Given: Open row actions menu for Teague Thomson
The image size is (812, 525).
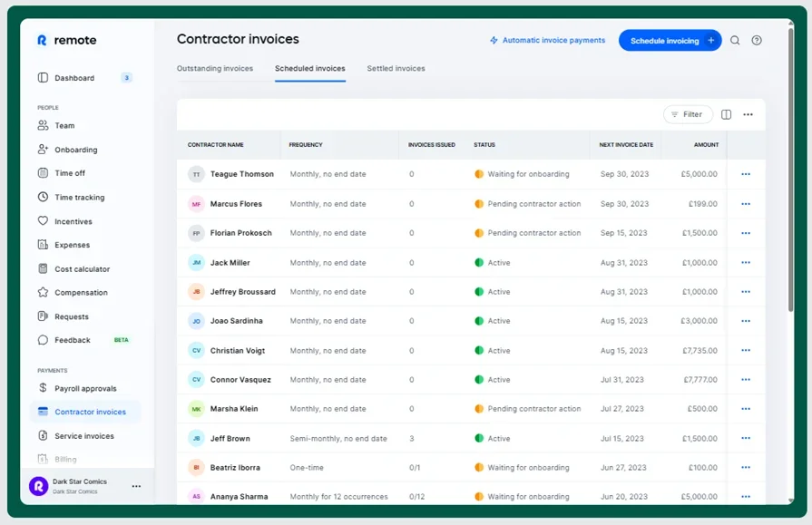Looking at the screenshot, I should tap(746, 174).
